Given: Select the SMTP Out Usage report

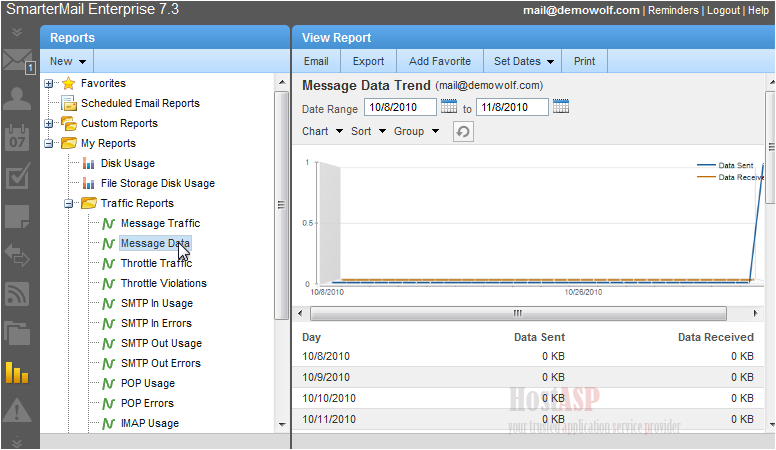Looking at the screenshot, I should [161, 344].
